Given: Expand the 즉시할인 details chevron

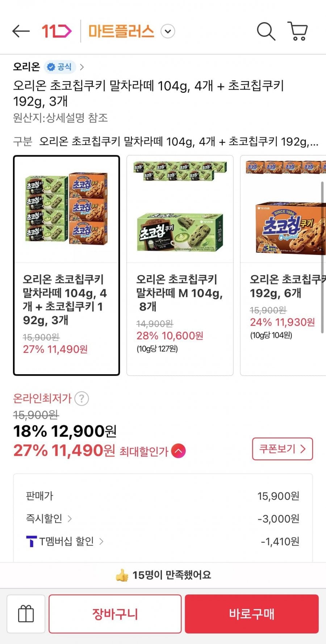Looking at the screenshot, I should pyautogui.click(x=70, y=519).
